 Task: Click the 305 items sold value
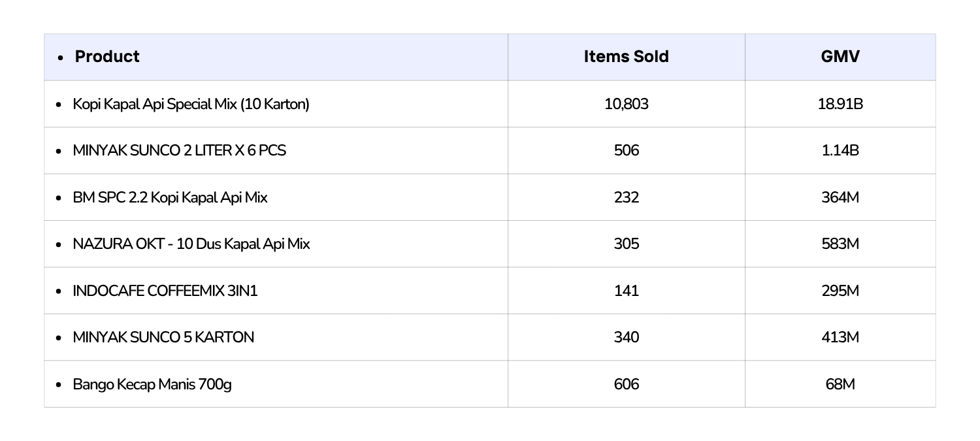pos(626,244)
